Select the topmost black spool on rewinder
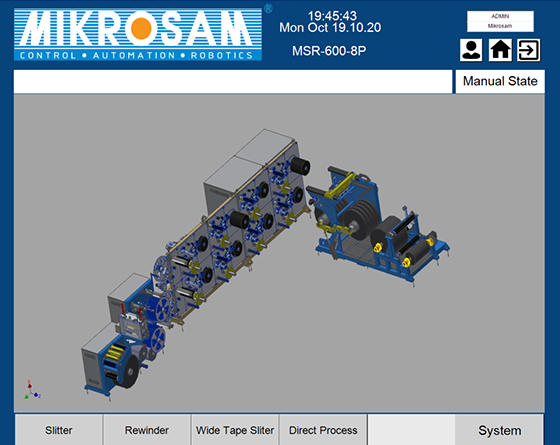560x445 pixels. (300, 167)
